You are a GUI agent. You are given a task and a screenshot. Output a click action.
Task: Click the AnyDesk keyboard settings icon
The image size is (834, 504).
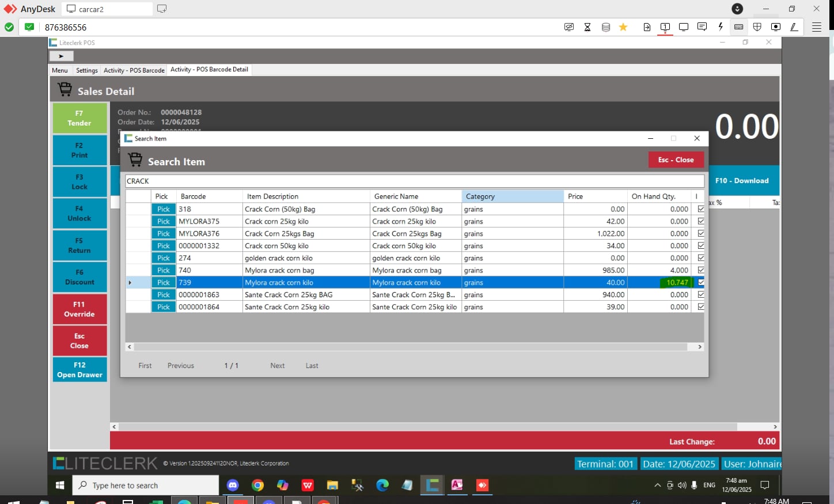(x=739, y=27)
